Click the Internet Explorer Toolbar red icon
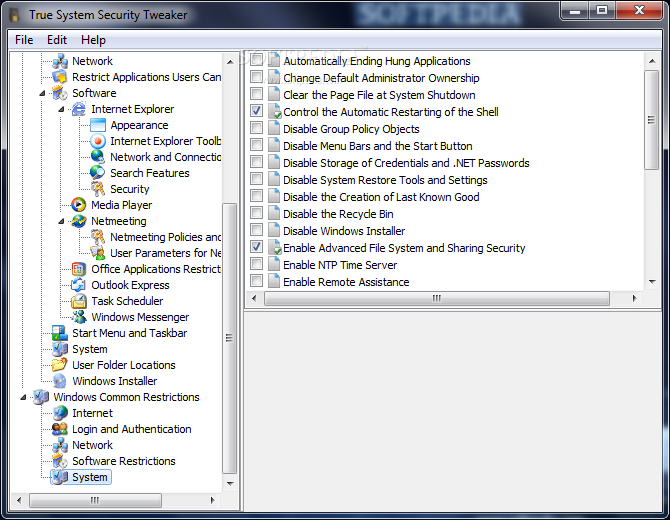The height and width of the screenshot is (520, 670). coord(98,141)
